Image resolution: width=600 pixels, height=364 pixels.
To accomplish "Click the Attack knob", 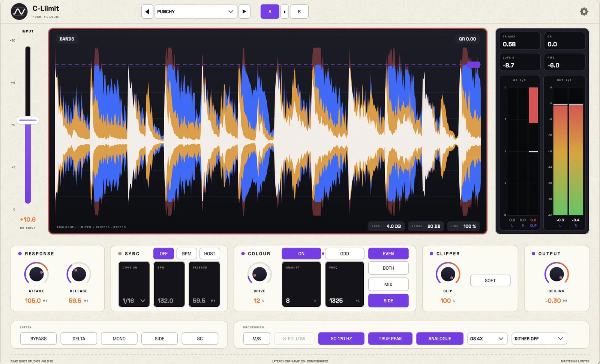I will (36, 274).
